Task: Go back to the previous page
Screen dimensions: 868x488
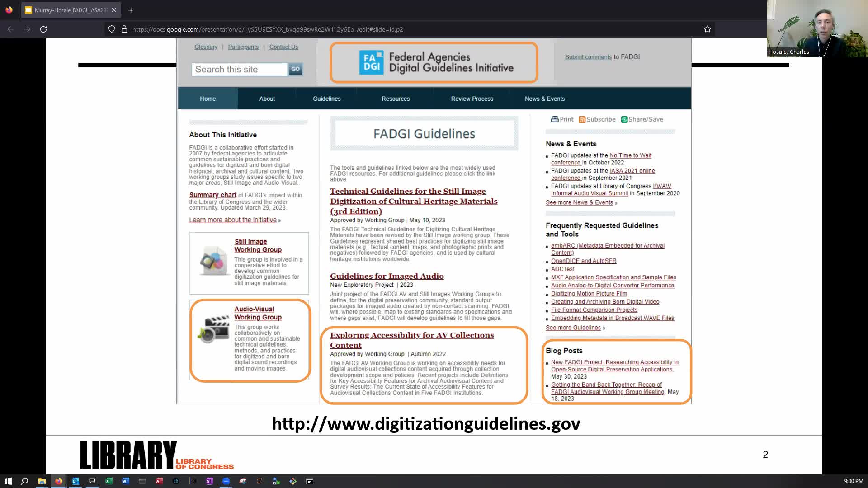Action: click(x=11, y=29)
